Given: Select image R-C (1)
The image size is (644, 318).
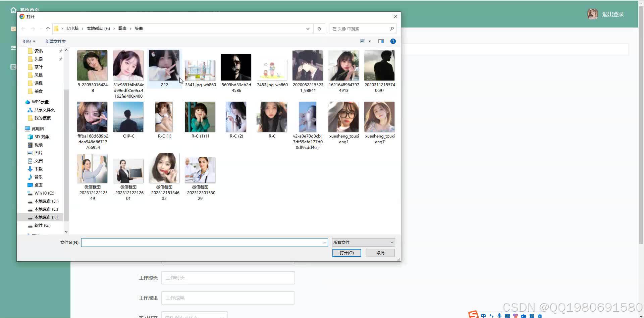Looking at the screenshot, I should point(164,120).
